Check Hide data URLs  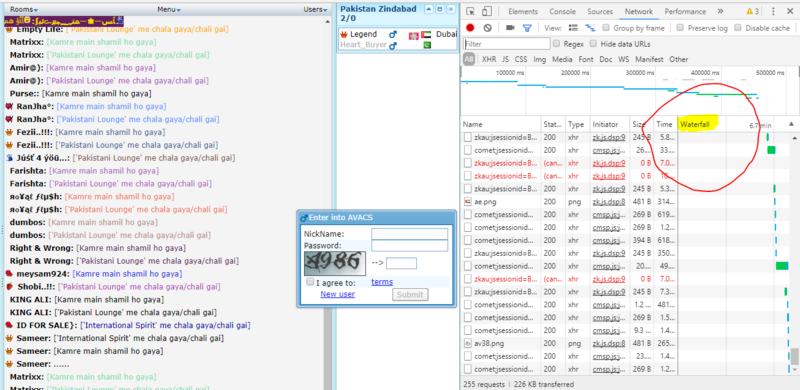pos(593,44)
